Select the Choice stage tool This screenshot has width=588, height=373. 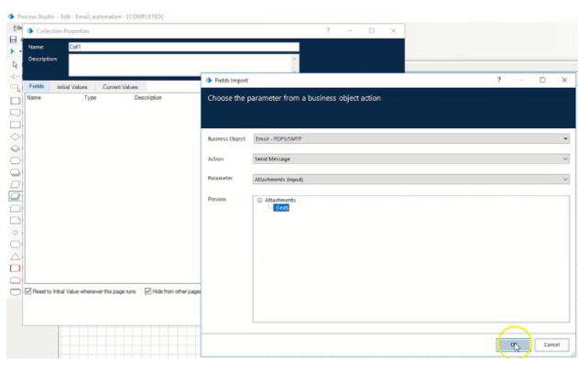click(x=15, y=148)
